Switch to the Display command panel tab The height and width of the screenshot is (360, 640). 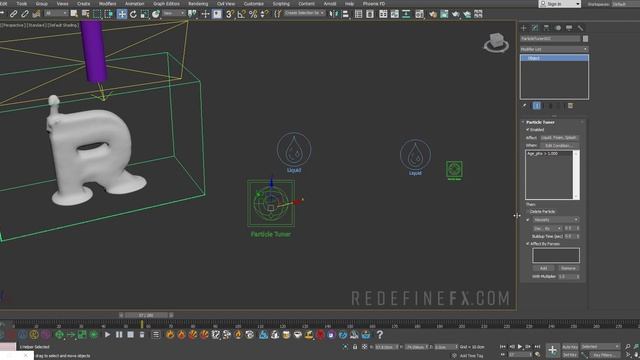tap(569, 28)
